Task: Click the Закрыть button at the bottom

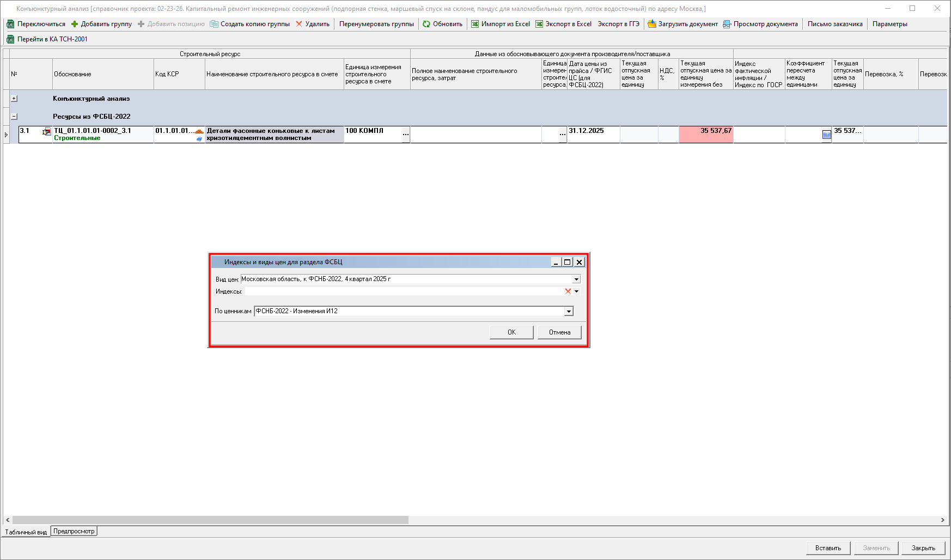Action: (923, 548)
